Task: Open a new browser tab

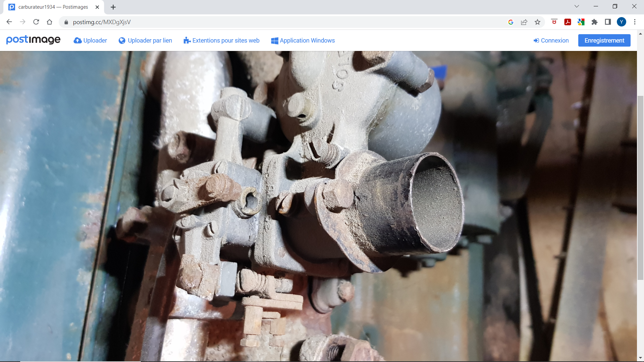Action: tap(113, 7)
